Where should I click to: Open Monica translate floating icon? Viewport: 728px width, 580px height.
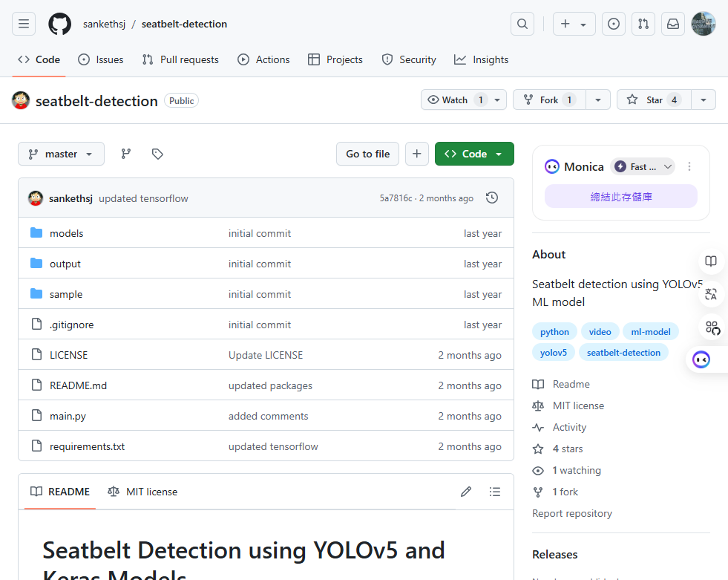point(711,294)
